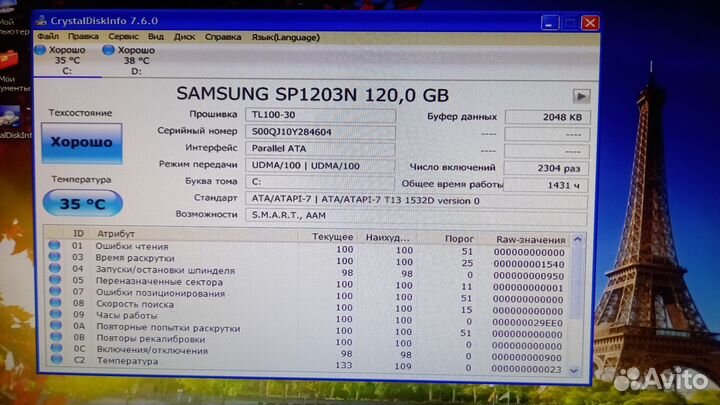Click status icon of row 09 Часы работы
Image resolution: width=720 pixels, height=405 pixels.
[56, 314]
